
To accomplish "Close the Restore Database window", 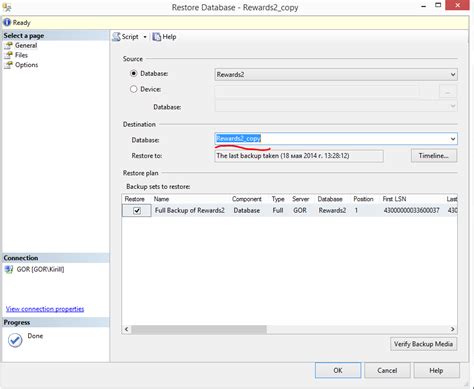I will coord(457,5).
